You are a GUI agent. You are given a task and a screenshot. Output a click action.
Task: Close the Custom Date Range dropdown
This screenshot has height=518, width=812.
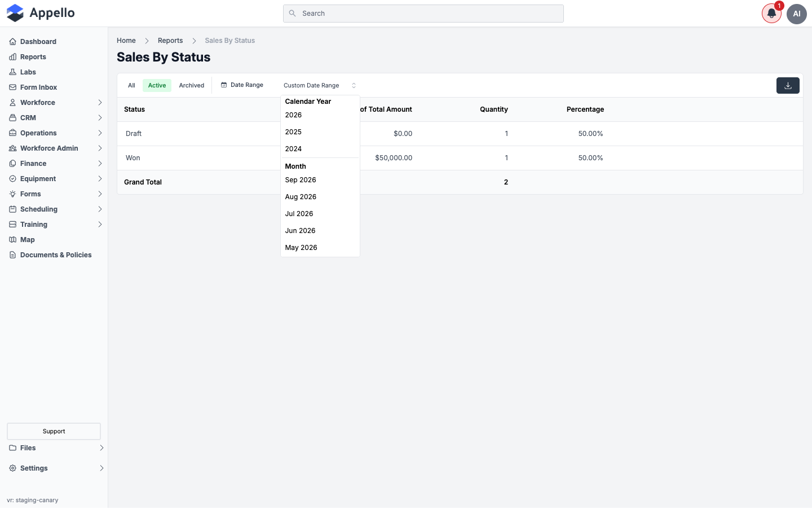(x=320, y=86)
